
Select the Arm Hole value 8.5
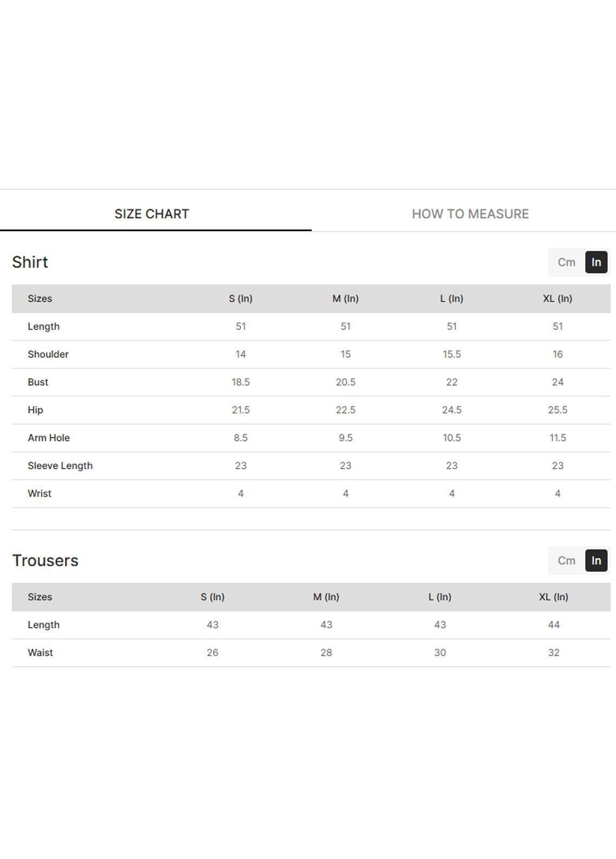point(241,438)
